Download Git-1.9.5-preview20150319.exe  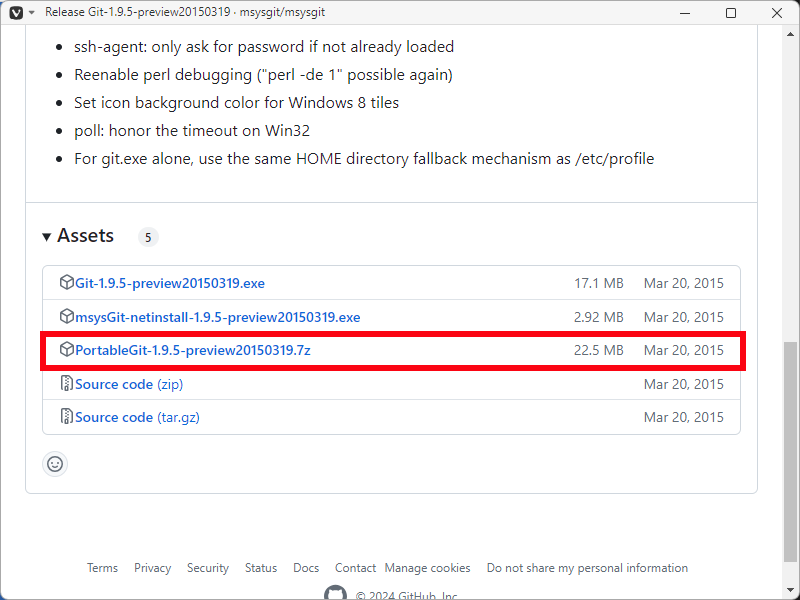[170, 283]
